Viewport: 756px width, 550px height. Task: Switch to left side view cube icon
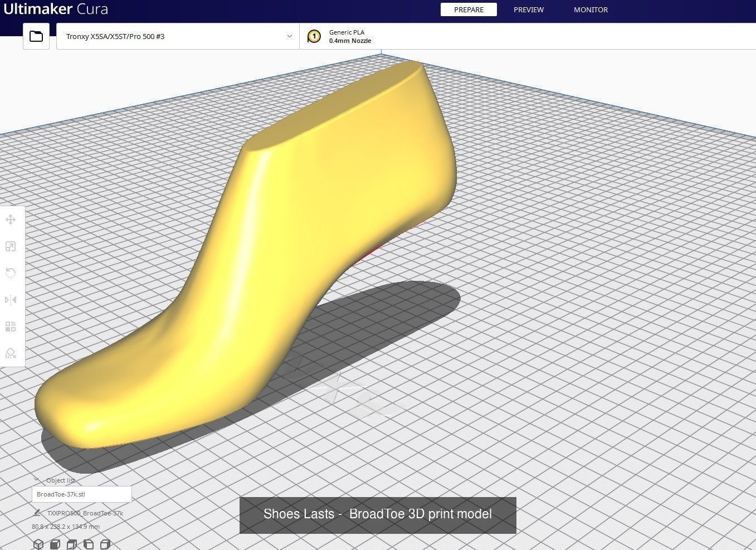(x=89, y=544)
